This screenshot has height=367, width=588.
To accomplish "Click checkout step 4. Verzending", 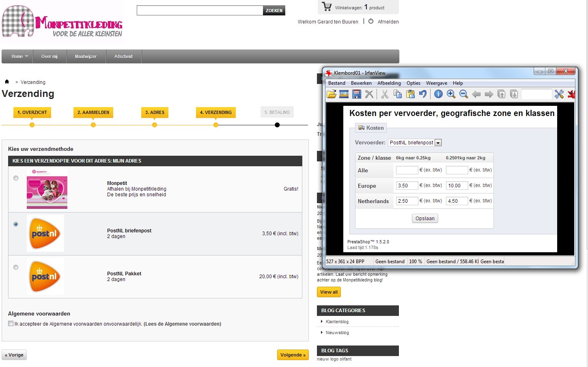I will (216, 112).
